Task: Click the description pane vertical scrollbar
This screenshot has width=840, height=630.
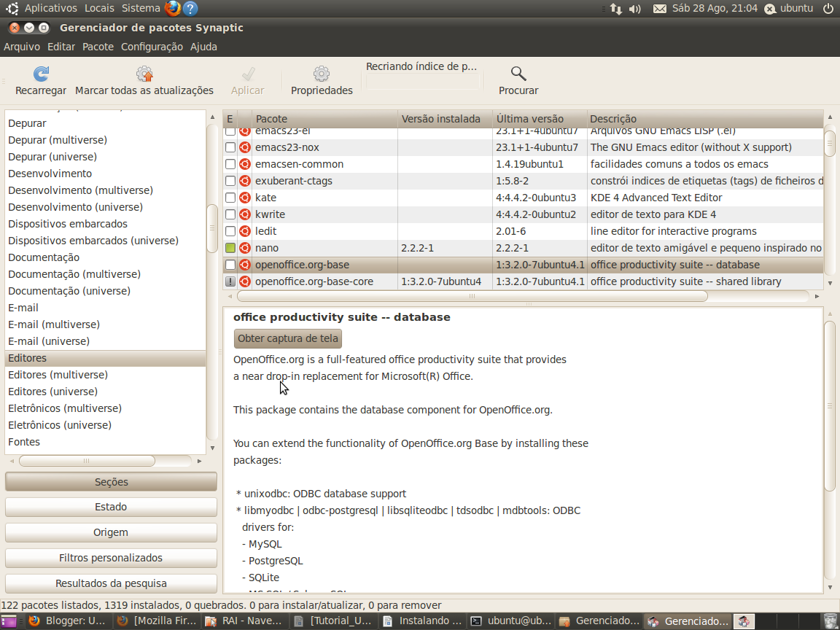Action: coord(830,405)
